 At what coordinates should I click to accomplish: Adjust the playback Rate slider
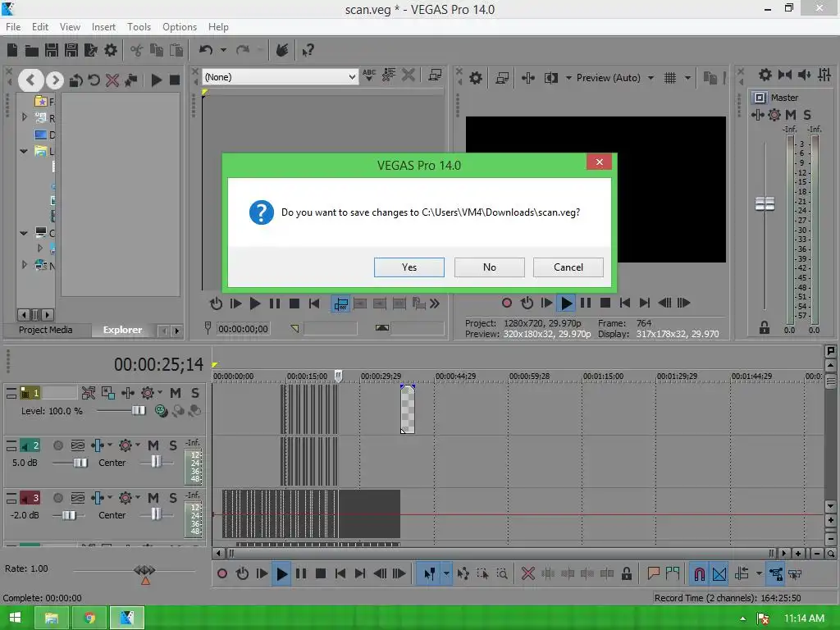pyautogui.click(x=144, y=571)
